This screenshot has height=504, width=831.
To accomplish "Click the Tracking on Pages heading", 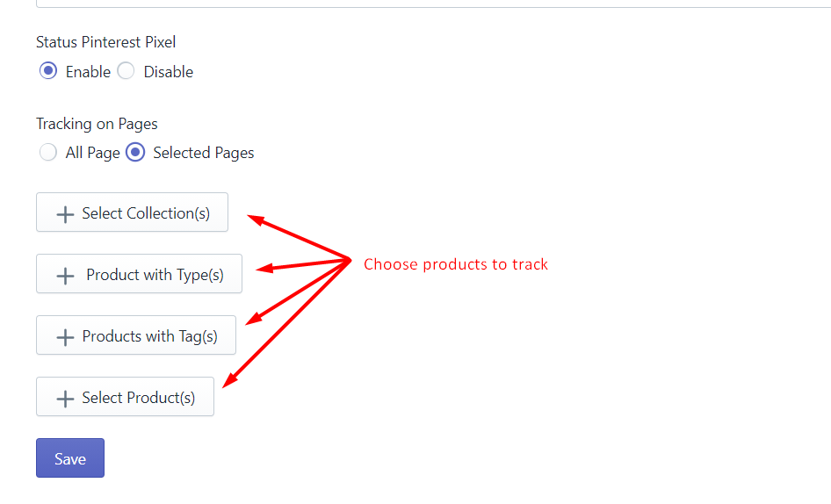I will [x=97, y=124].
